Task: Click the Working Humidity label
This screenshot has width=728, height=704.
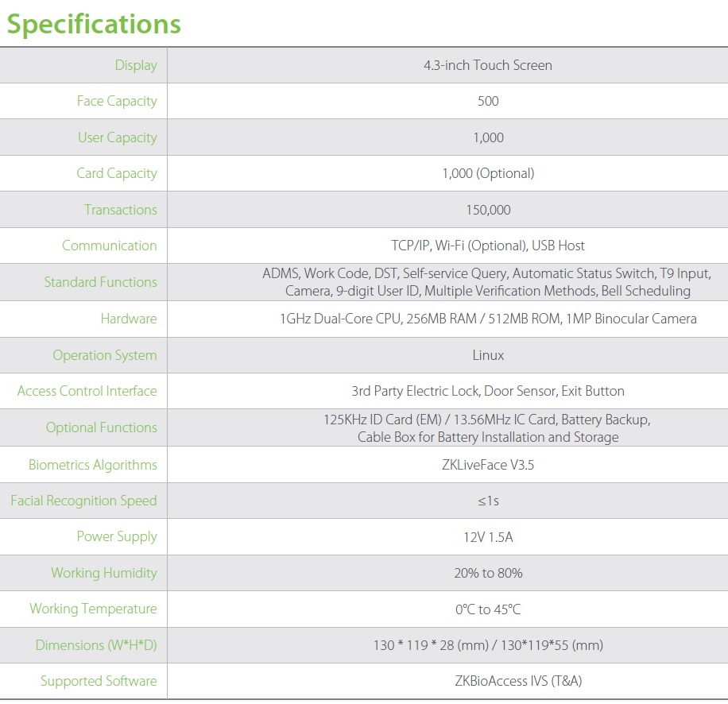Action: coord(104,573)
